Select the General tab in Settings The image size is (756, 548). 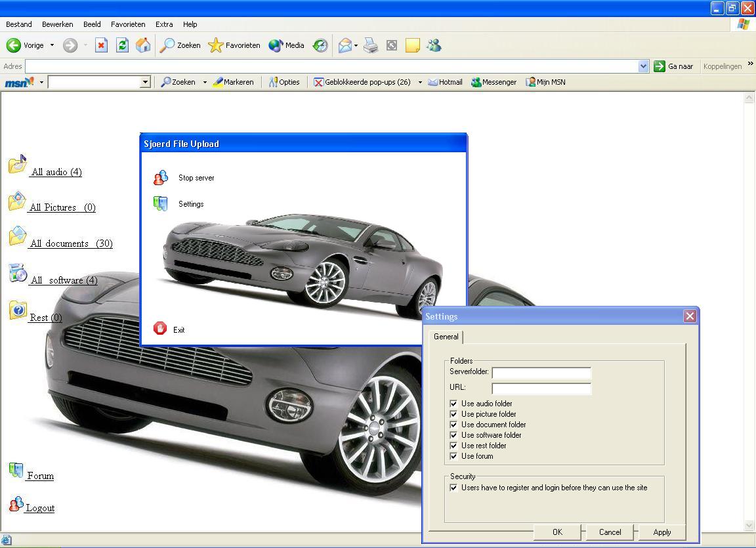point(446,337)
